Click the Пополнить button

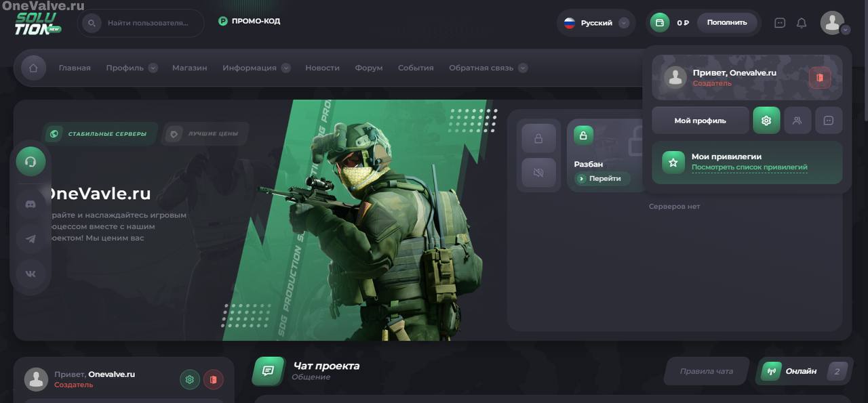point(728,22)
